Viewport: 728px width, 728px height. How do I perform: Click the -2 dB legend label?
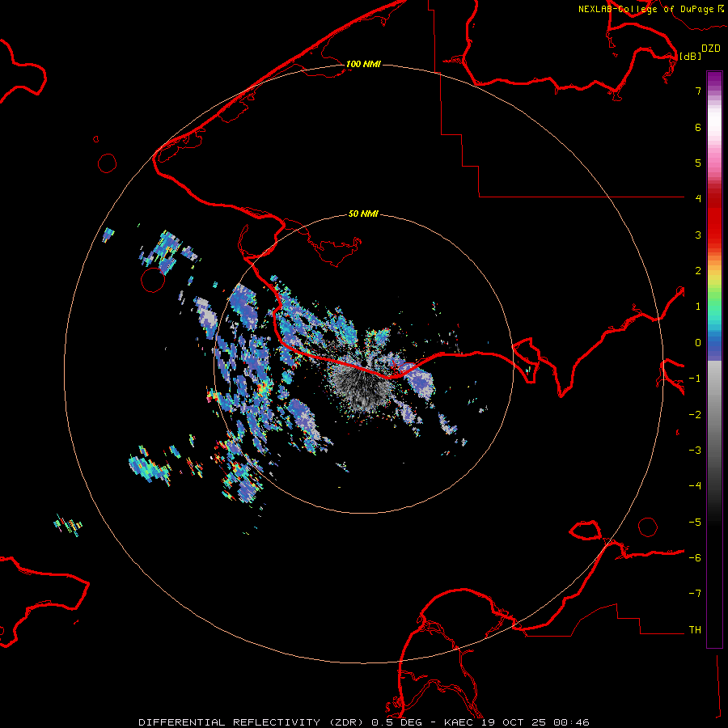pyautogui.click(x=695, y=415)
